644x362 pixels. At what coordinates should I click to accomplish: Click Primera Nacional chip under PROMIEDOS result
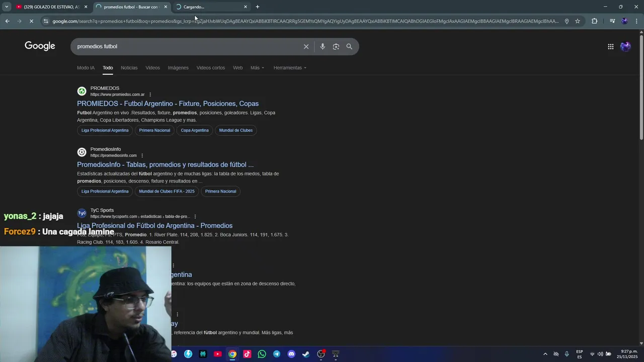tap(154, 130)
